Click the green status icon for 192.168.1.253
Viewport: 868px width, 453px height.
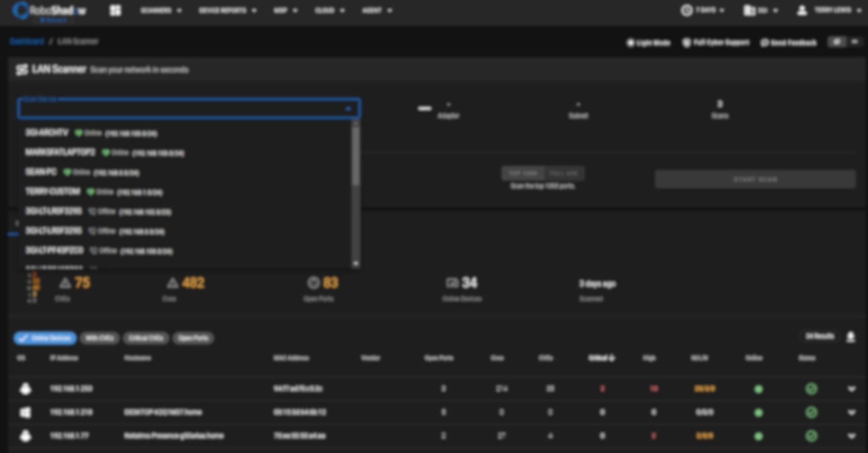click(x=811, y=389)
